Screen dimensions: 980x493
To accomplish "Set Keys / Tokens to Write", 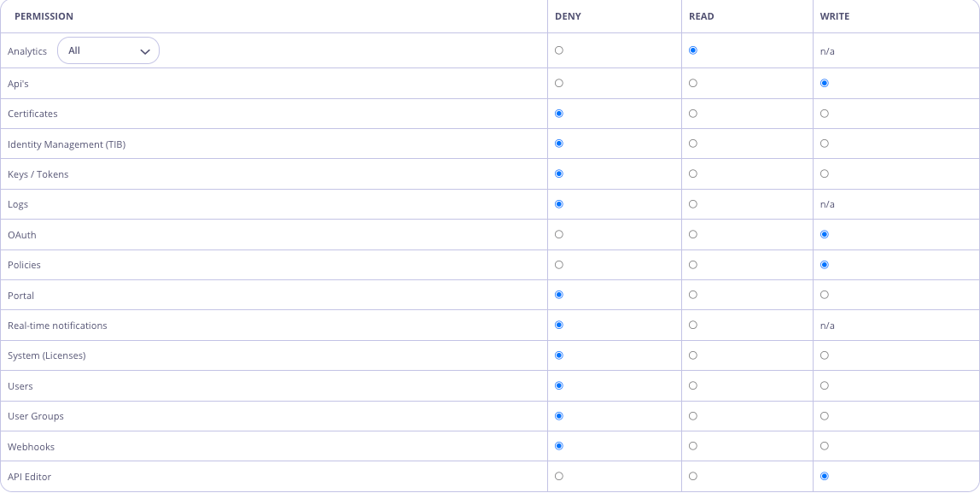I will coord(825,173).
